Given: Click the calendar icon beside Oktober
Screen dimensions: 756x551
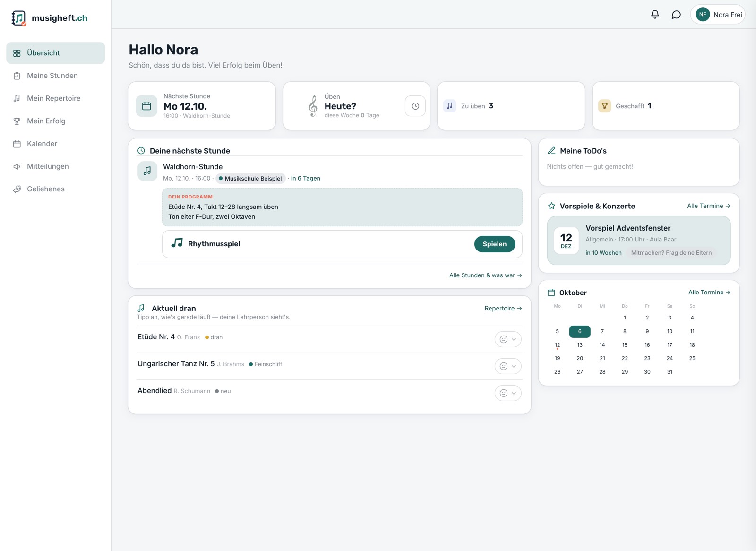Looking at the screenshot, I should coord(551,293).
